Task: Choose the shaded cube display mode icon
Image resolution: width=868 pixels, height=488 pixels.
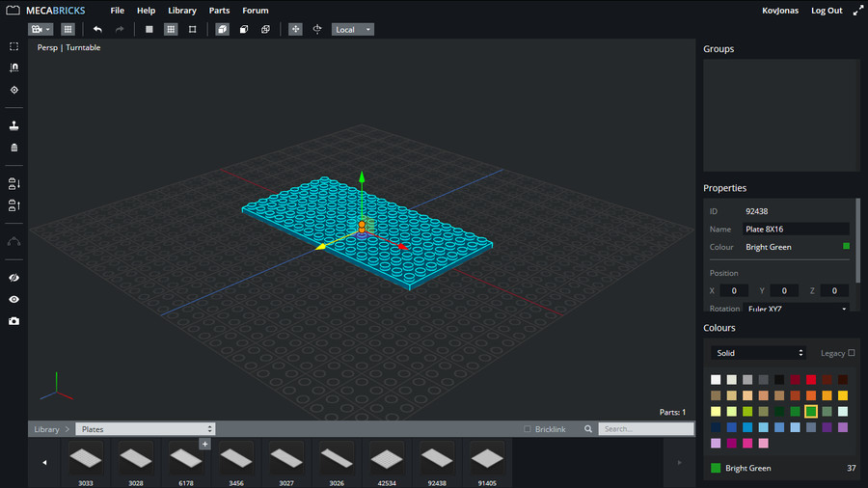Action: pyautogui.click(x=222, y=29)
